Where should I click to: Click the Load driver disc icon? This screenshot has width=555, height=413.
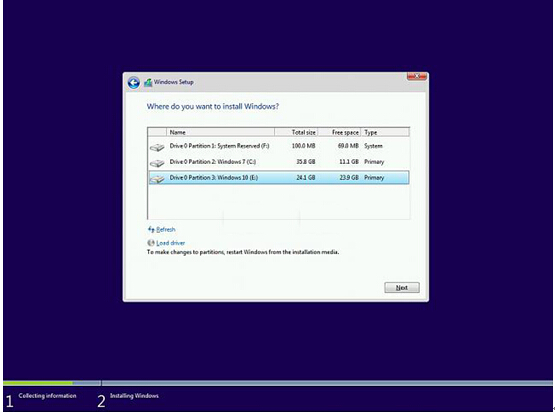151,243
